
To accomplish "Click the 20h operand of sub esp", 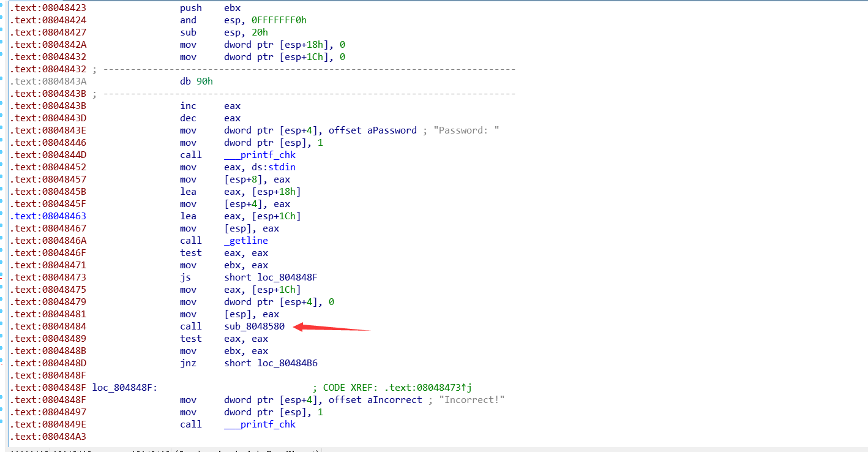I will (260, 32).
